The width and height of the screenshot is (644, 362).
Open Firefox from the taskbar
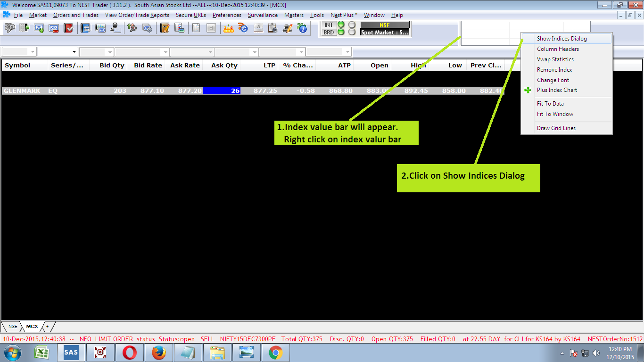tap(159, 353)
